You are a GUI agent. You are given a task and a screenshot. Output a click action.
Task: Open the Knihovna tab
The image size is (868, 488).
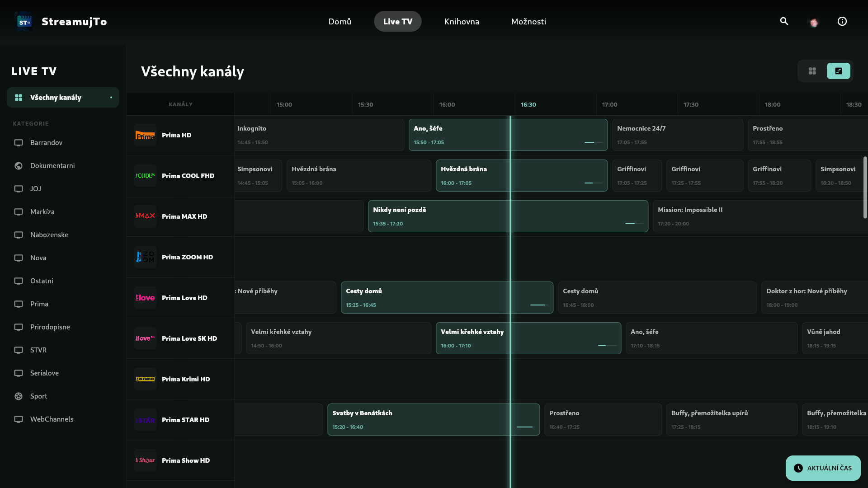(462, 22)
